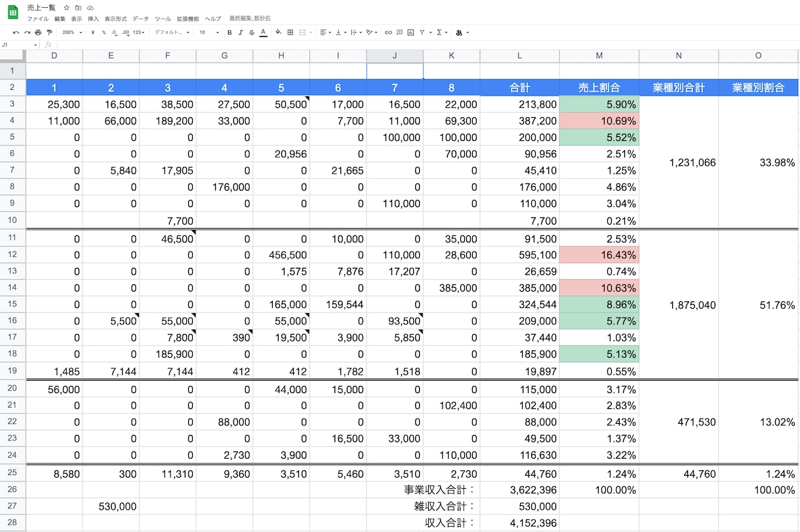Image resolution: width=800 pixels, height=532 pixels.
Task: Decrease decimal places
Action: (x=114, y=32)
